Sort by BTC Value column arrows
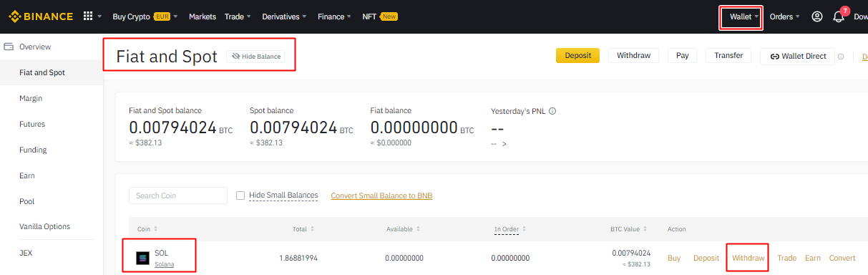Screen dimensions: 868x275 click(x=649, y=229)
